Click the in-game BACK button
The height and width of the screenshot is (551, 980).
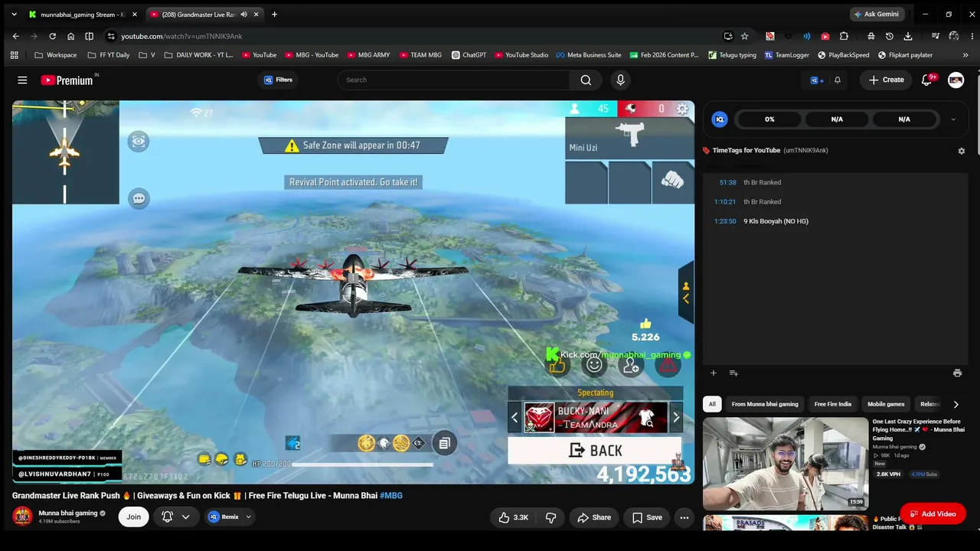[x=595, y=451]
